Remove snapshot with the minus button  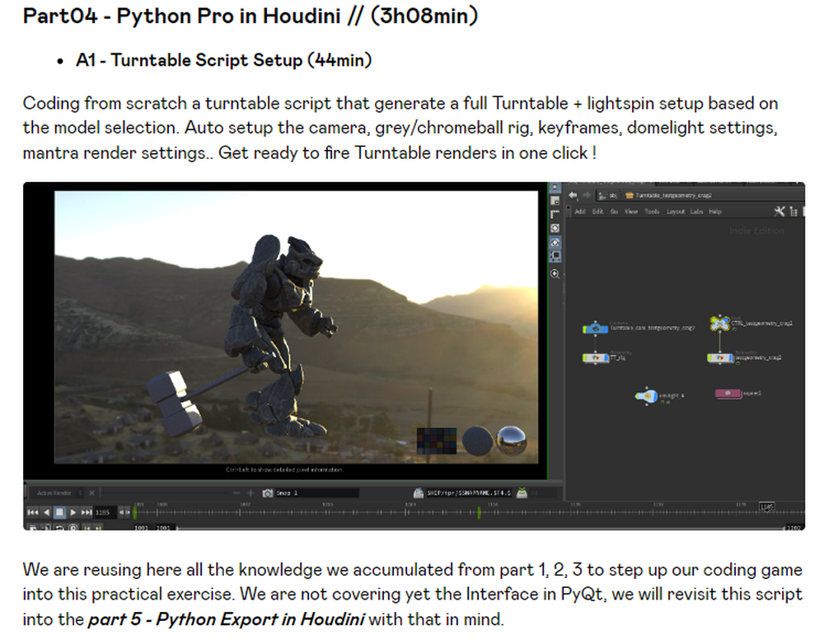click(x=236, y=492)
